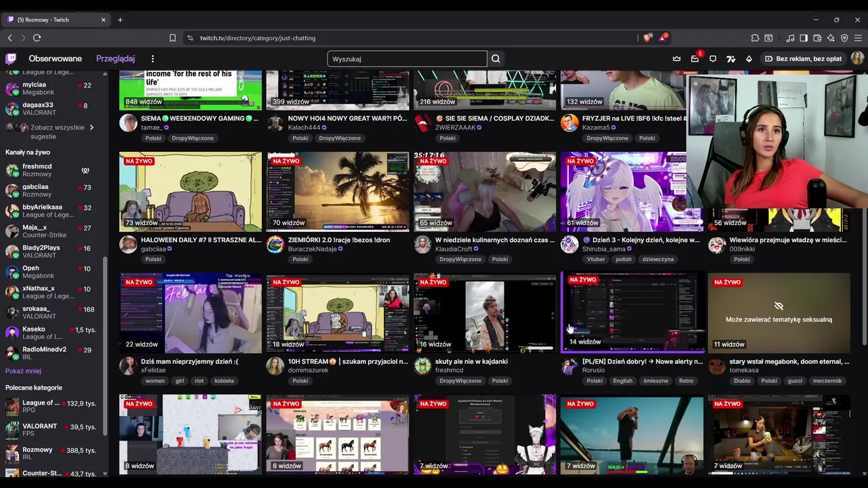Click the search magnifier button
The height and width of the screenshot is (488, 868).
[x=496, y=59]
